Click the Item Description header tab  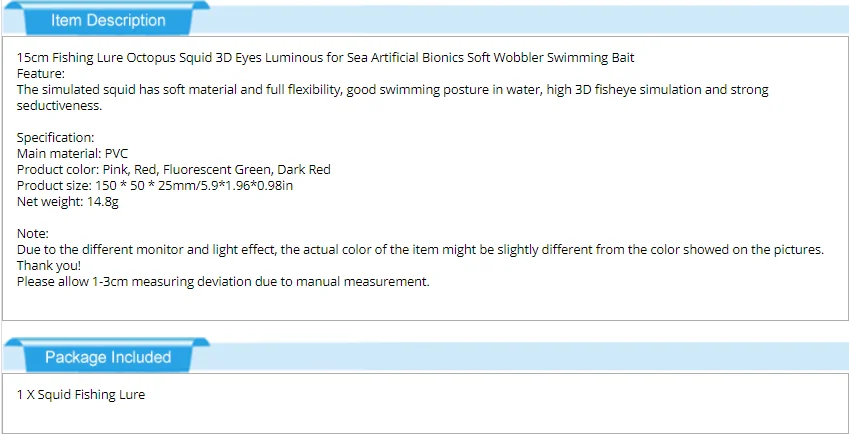108,20
